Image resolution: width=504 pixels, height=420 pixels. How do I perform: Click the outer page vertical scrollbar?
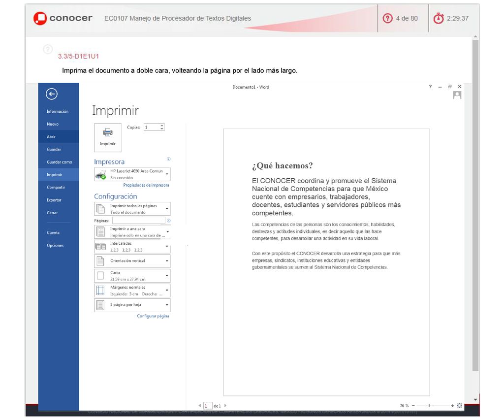(475, 206)
